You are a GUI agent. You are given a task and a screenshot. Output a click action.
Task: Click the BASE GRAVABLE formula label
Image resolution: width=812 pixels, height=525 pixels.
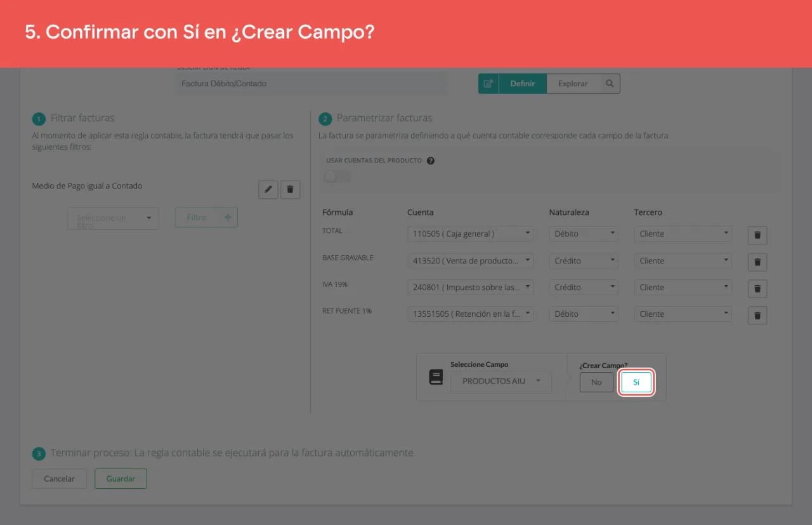point(348,258)
